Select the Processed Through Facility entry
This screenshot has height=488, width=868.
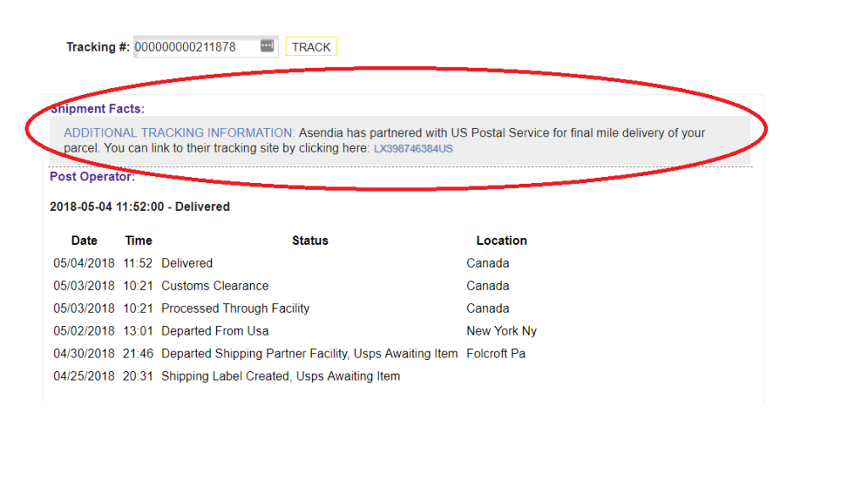pos(236,308)
